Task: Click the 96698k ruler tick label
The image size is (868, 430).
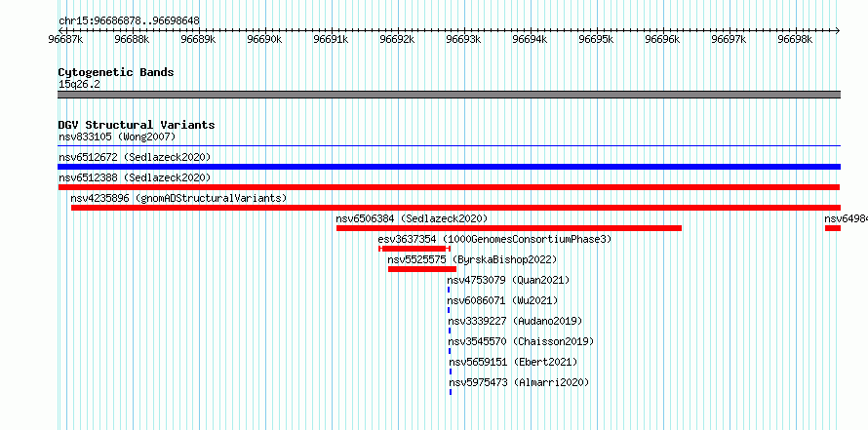Action: click(x=796, y=39)
